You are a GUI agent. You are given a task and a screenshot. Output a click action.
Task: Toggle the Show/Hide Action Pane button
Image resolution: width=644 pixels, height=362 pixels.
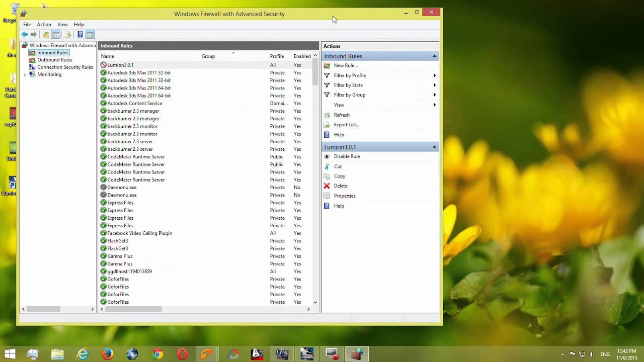pyautogui.click(x=90, y=34)
